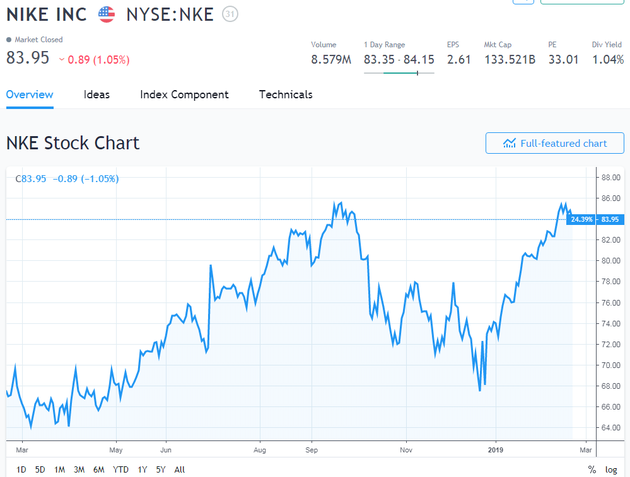Show All historical data range
Image resolution: width=630 pixels, height=477 pixels.
point(179,469)
